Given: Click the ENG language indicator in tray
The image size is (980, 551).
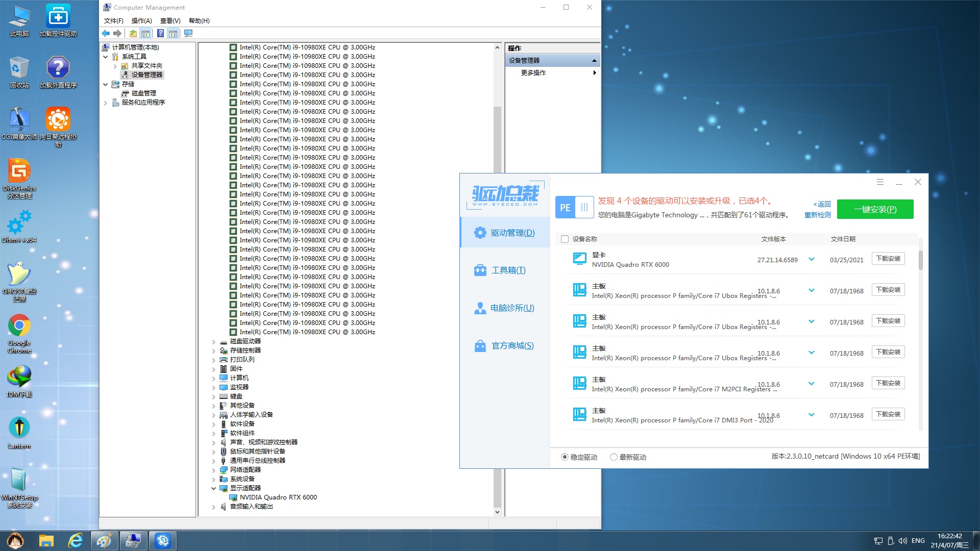Looking at the screenshot, I should [918, 541].
